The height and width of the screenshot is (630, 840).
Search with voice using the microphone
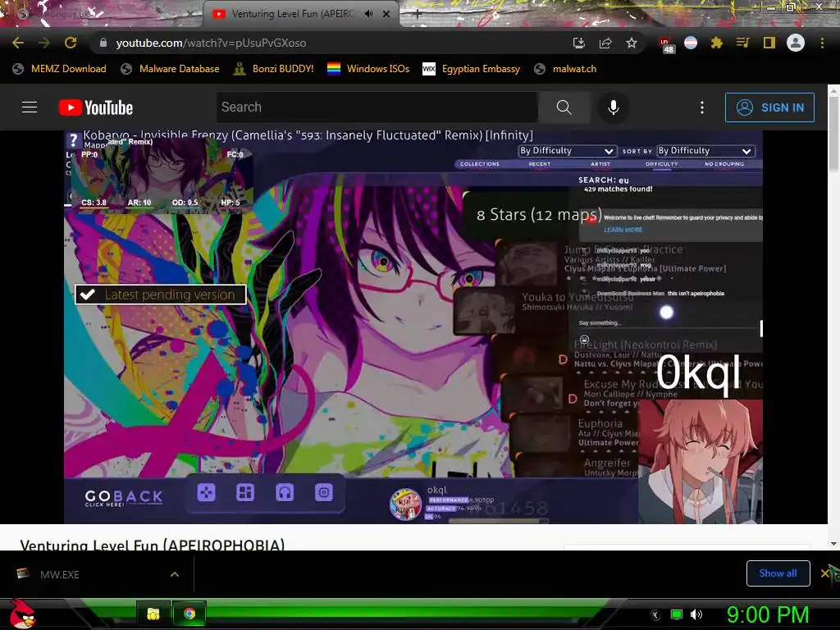pyautogui.click(x=614, y=107)
